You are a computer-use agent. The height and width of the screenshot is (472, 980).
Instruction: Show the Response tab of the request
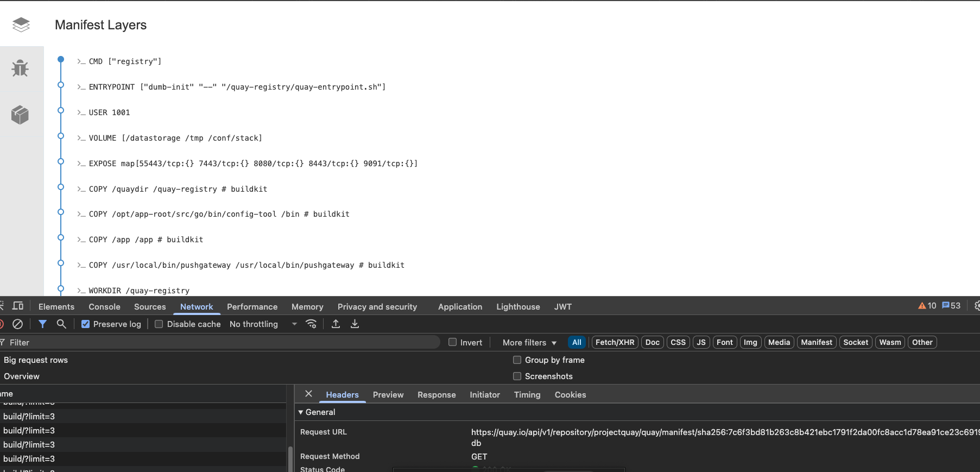pyautogui.click(x=437, y=395)
